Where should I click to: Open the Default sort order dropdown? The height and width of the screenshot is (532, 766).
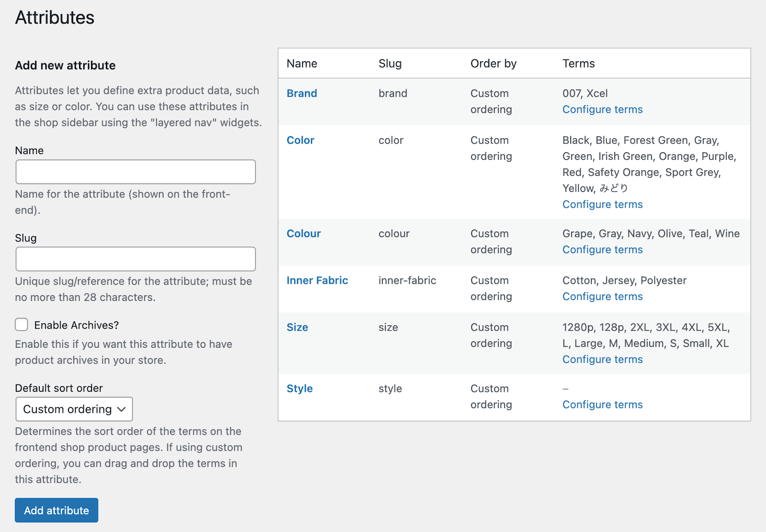point(74,409)
